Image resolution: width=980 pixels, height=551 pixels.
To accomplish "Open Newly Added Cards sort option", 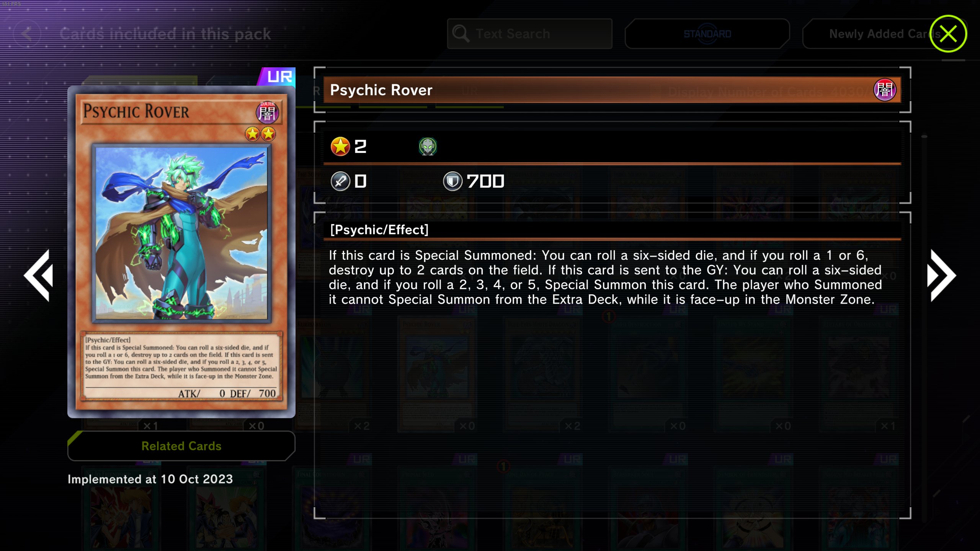I will 877,34.
